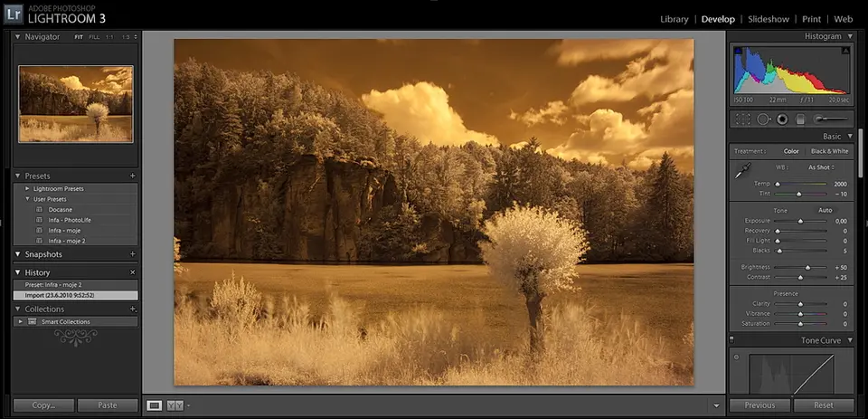Viewport: 868px width, 419px height.
Task: Set Treatment to Color
Action: click(x=791, y=151)
